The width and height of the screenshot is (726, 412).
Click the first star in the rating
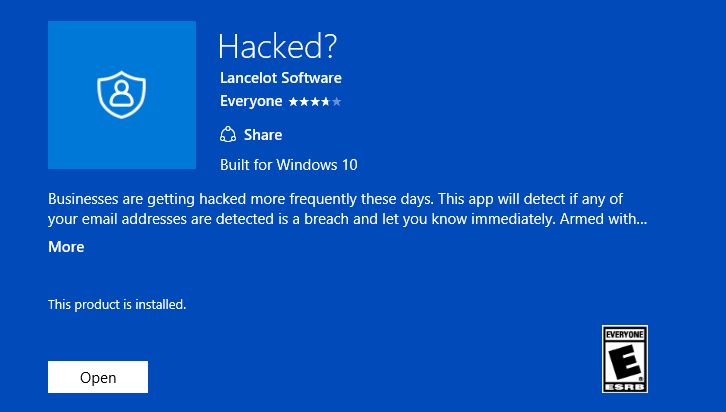point(292,101)
